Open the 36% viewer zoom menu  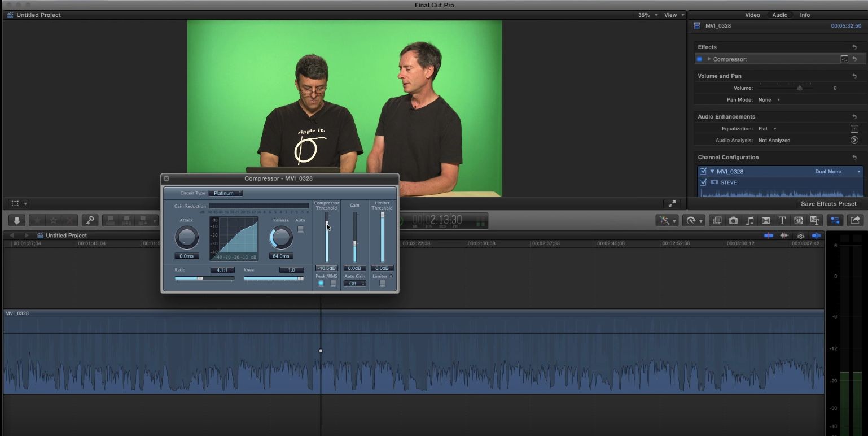pos(647,15)
